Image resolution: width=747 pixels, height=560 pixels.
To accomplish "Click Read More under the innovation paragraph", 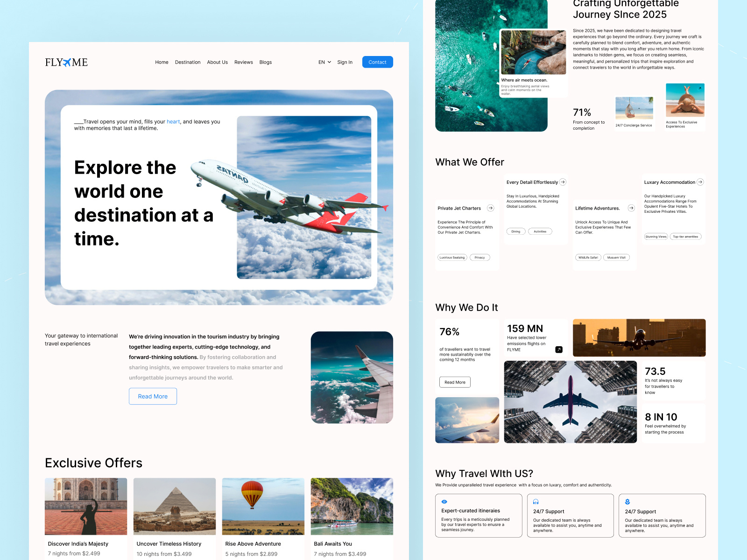I will 153,396.
